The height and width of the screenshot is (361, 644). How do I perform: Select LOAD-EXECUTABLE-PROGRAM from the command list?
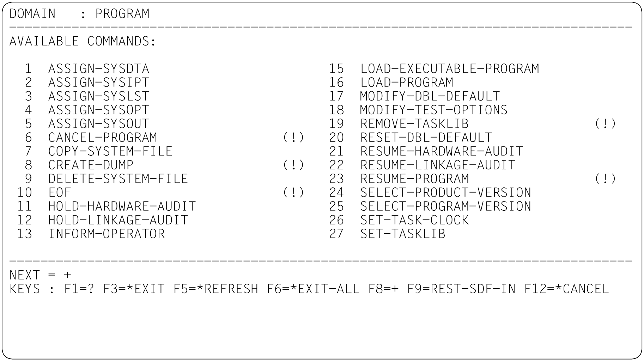pos(450,68)
